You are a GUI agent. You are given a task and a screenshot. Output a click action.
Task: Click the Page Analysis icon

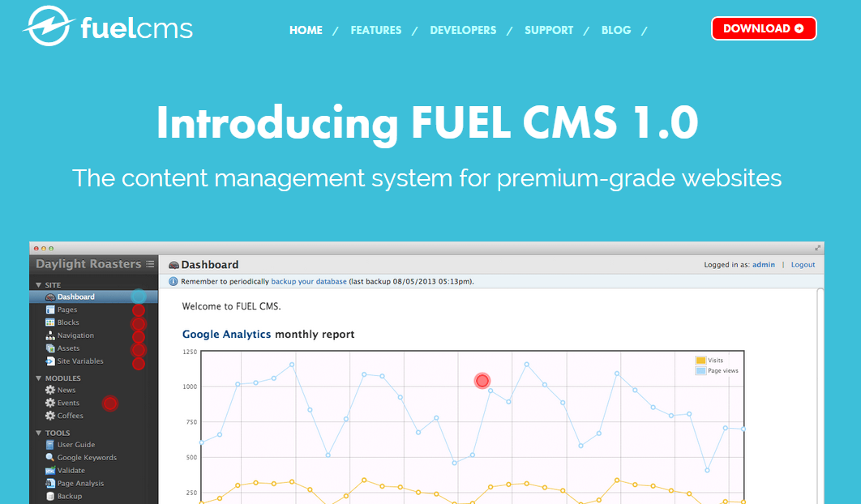(x=50, y=483)
